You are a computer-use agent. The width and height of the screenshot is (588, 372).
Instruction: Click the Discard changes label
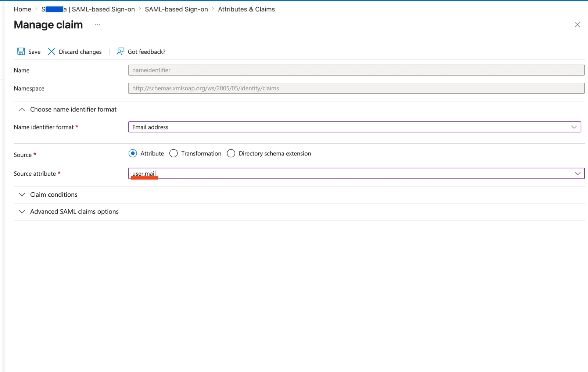click(x=80, y=52)
